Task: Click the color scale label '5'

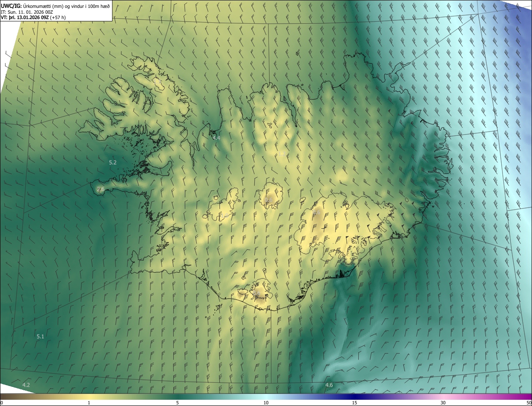Action: [177, 403]
